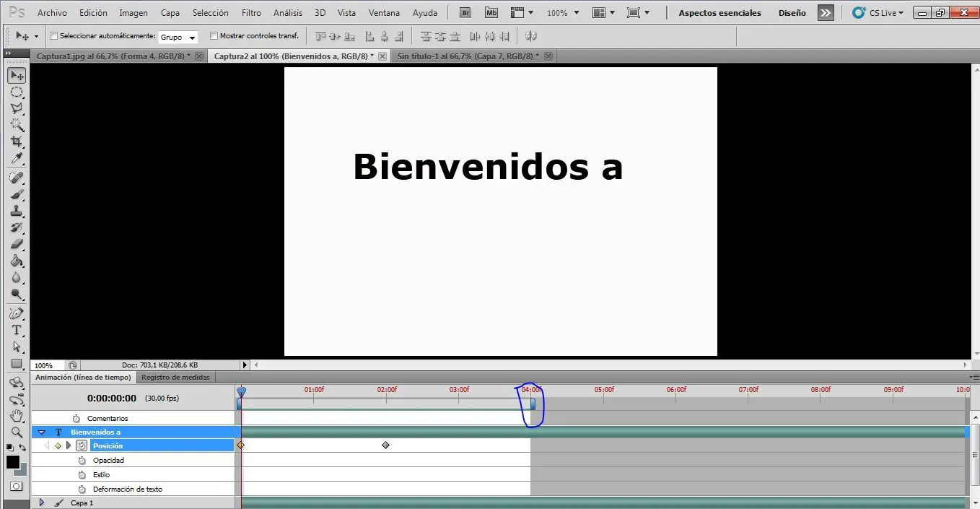Close the Captura2 document tab
The image size is (980, 509).
point(382,56)
